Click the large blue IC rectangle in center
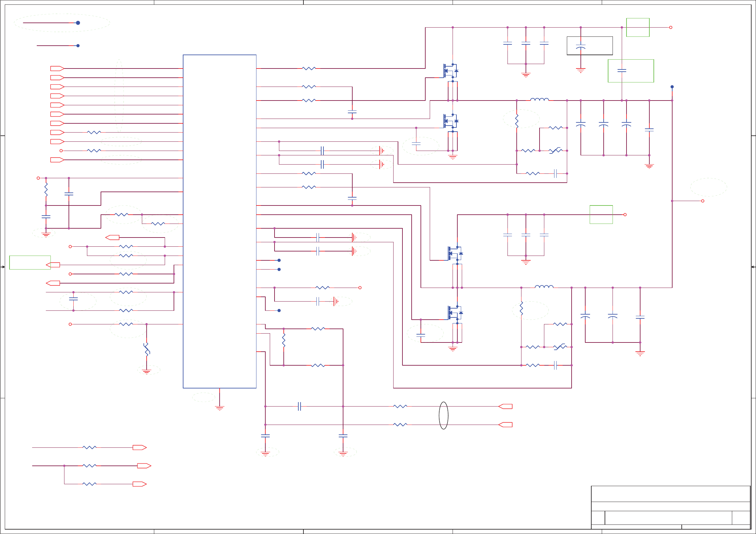 tap(219, 221)
